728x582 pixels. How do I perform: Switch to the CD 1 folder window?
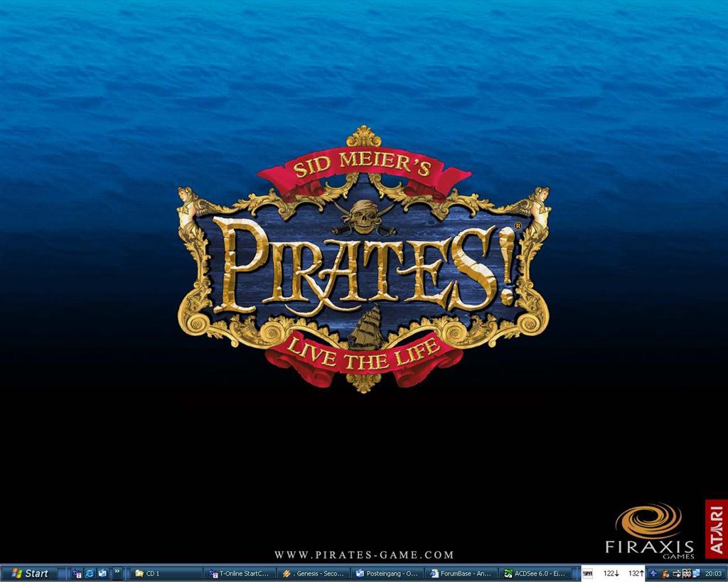[166, 573]
